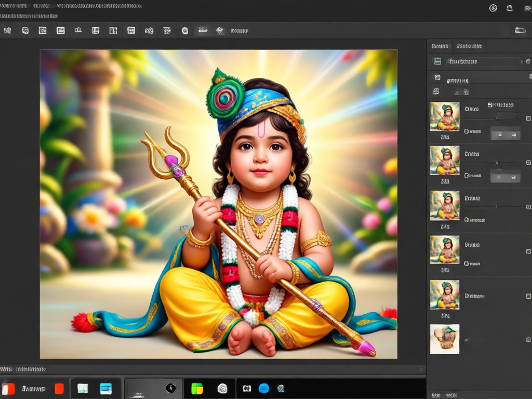This screenshot has width=532, height=399.
Task: Switch to the second tab of the right panel
Action: click(469, 46)
